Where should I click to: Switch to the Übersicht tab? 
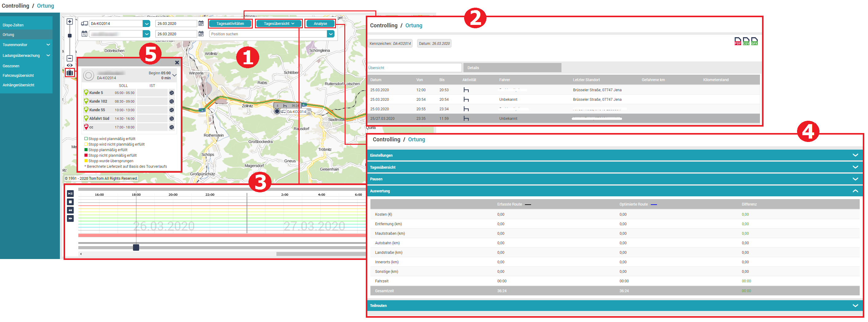coord(414,68)
